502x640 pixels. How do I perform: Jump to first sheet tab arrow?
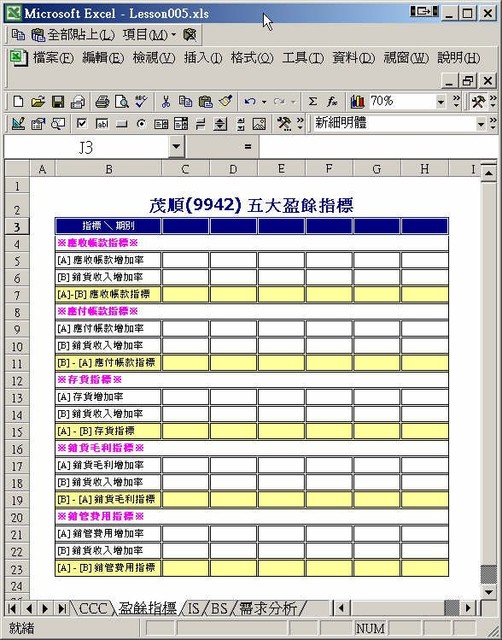(12, 609)
